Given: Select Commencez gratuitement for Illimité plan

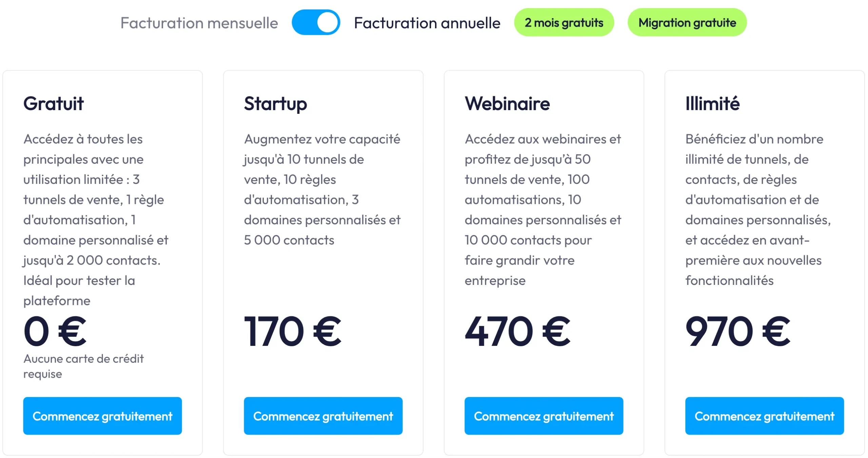Looking at the screenshot, I should point(765,416).
